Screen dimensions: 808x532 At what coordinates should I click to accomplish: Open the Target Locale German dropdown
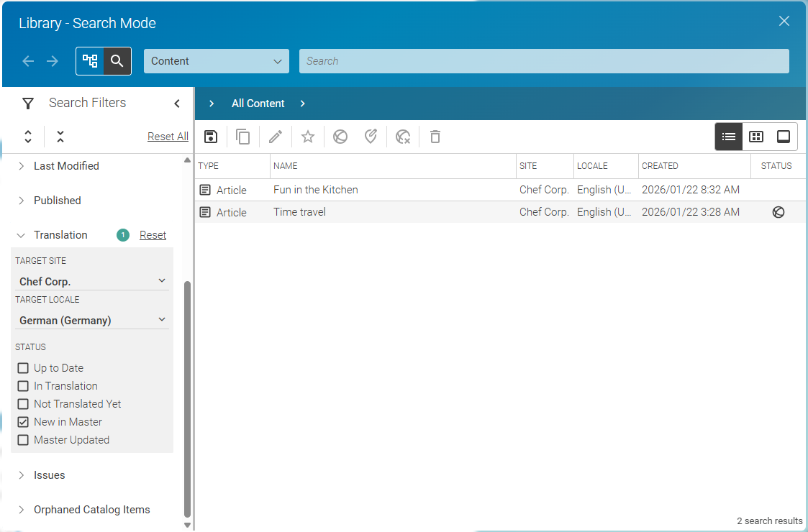pyautogui.click(x=92, y=320)
